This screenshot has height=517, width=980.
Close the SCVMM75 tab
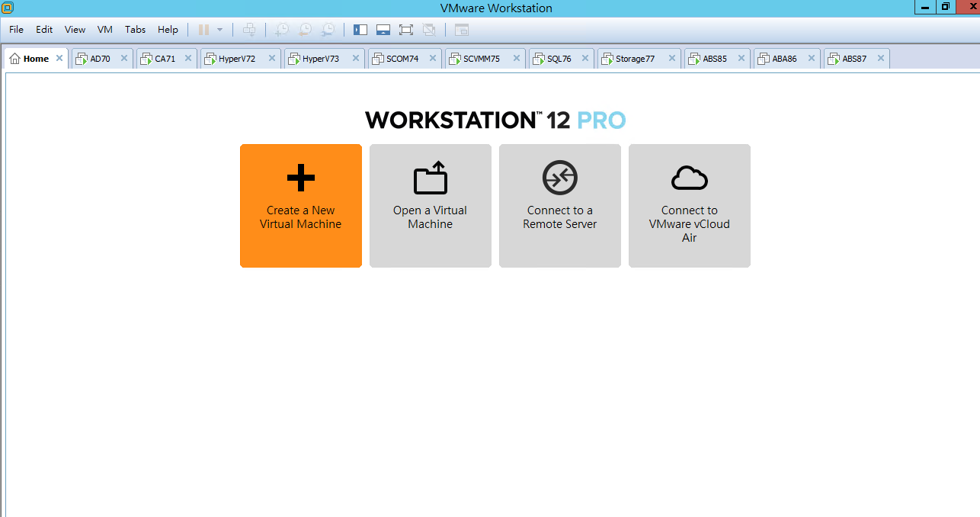tap(517, 58)
